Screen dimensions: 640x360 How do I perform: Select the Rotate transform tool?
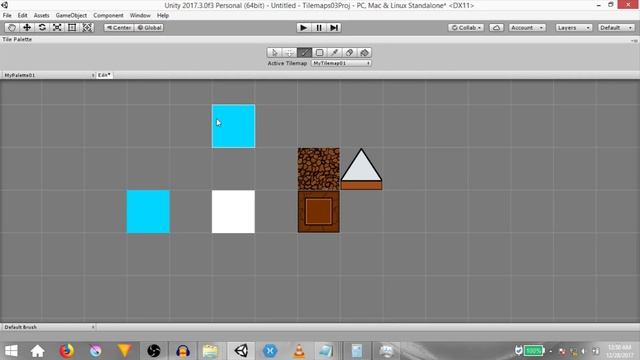click(x=42, y=27)
